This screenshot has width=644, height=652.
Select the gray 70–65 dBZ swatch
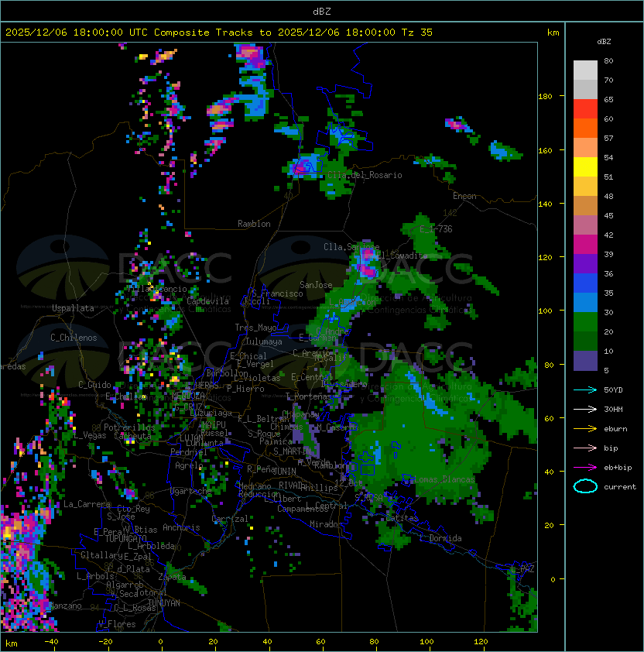[585, 89]
